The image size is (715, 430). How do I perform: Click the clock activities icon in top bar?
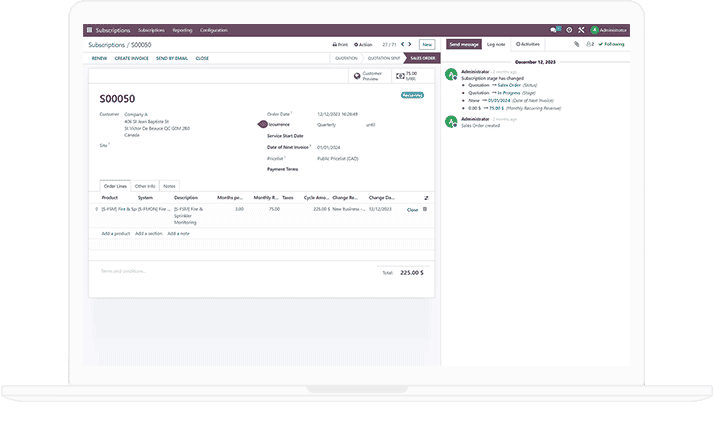[568, 31]
